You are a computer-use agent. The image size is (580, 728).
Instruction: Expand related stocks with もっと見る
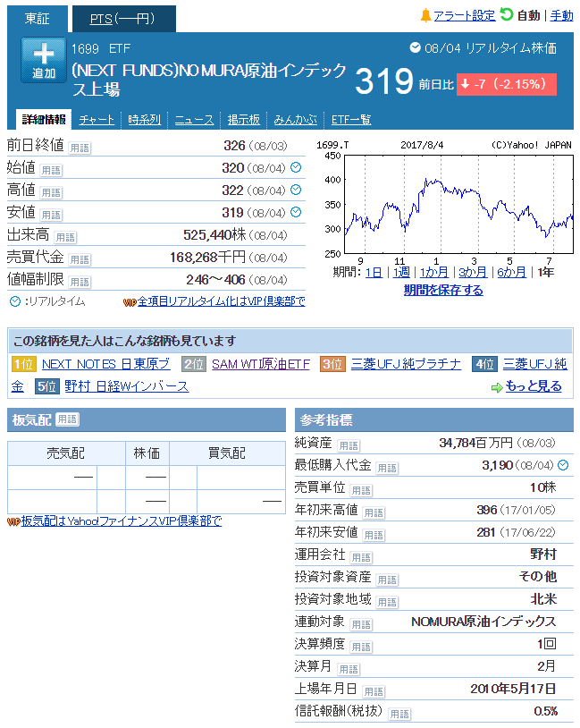534,386
